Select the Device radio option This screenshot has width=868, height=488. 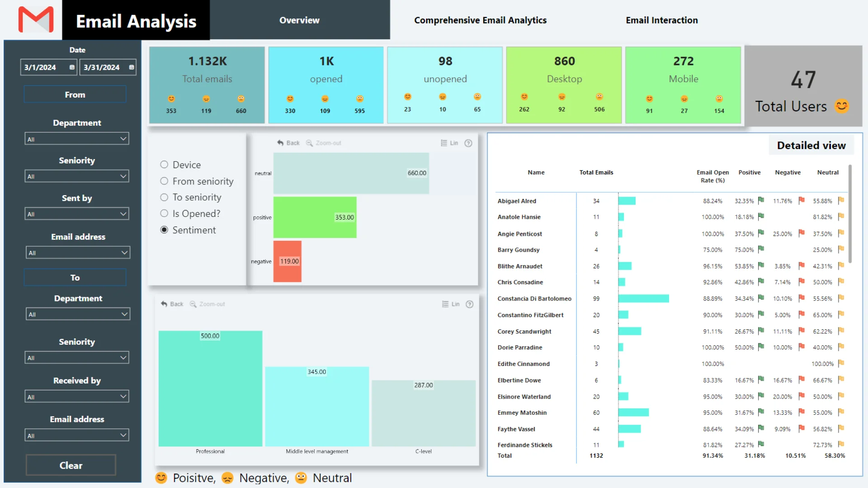coord(164,164)
